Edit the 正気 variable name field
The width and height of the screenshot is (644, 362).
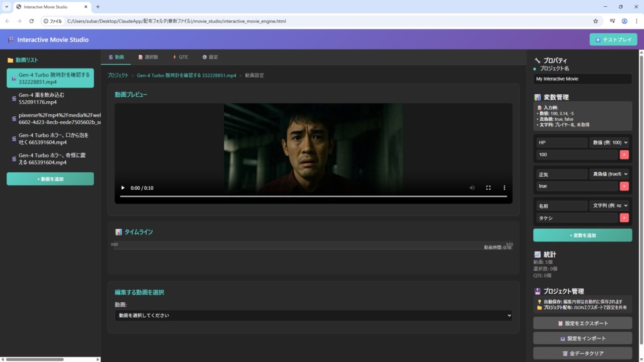tap(562, 174)
